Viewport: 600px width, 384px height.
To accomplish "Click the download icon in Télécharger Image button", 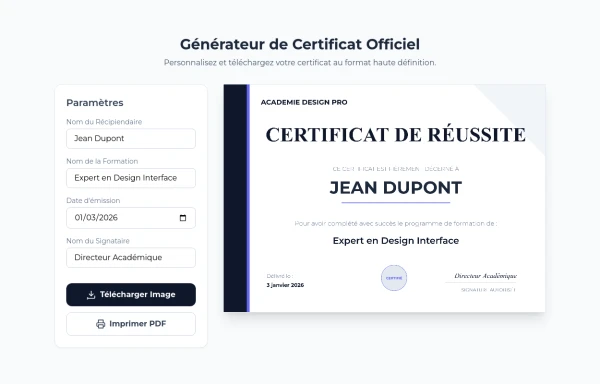I will (91, 295).
